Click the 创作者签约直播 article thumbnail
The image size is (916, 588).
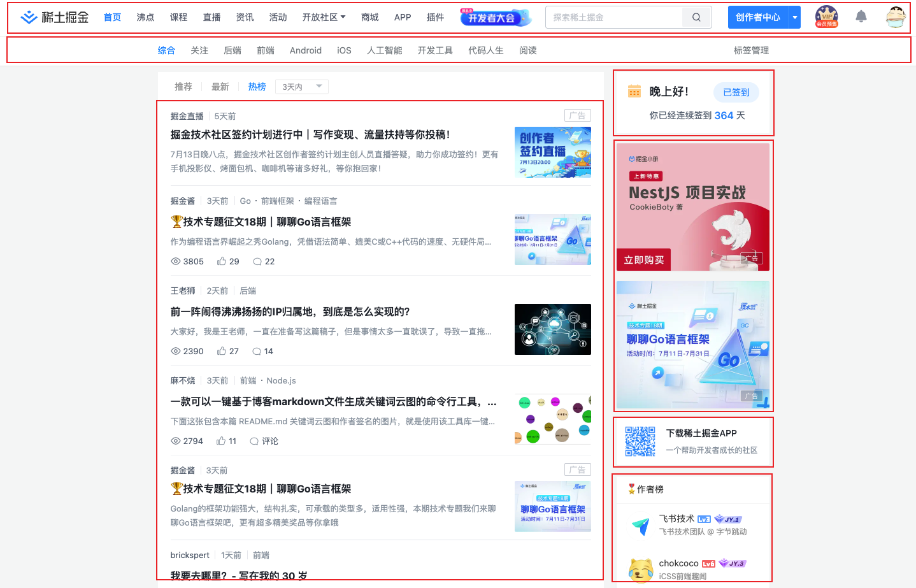point(553,152)
